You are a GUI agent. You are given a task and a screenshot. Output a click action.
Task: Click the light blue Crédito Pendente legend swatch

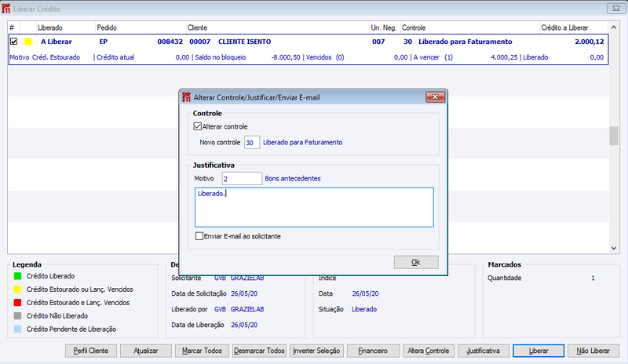(x=17, y=329)
